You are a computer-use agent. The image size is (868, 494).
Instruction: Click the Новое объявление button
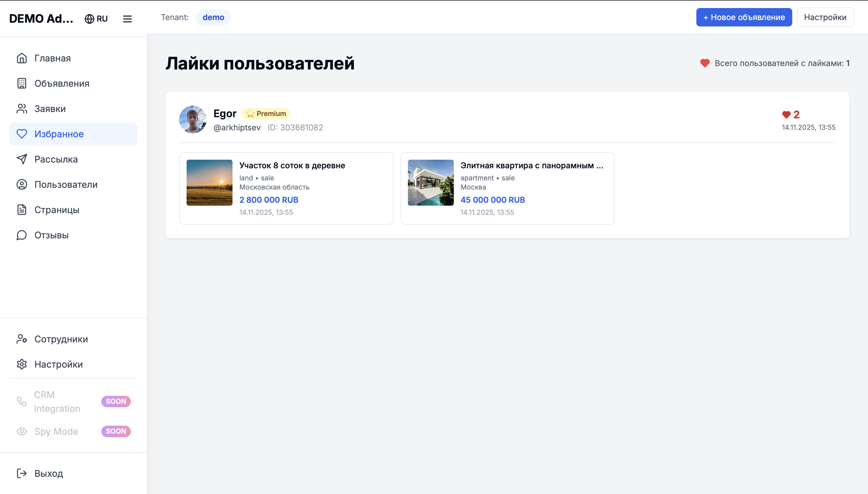(x=744, y=17)
